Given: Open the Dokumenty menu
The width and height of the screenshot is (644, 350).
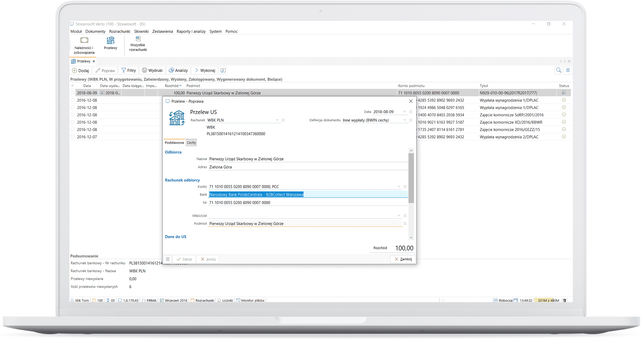Looking at the screenshot, I should (x=95, y=31).
